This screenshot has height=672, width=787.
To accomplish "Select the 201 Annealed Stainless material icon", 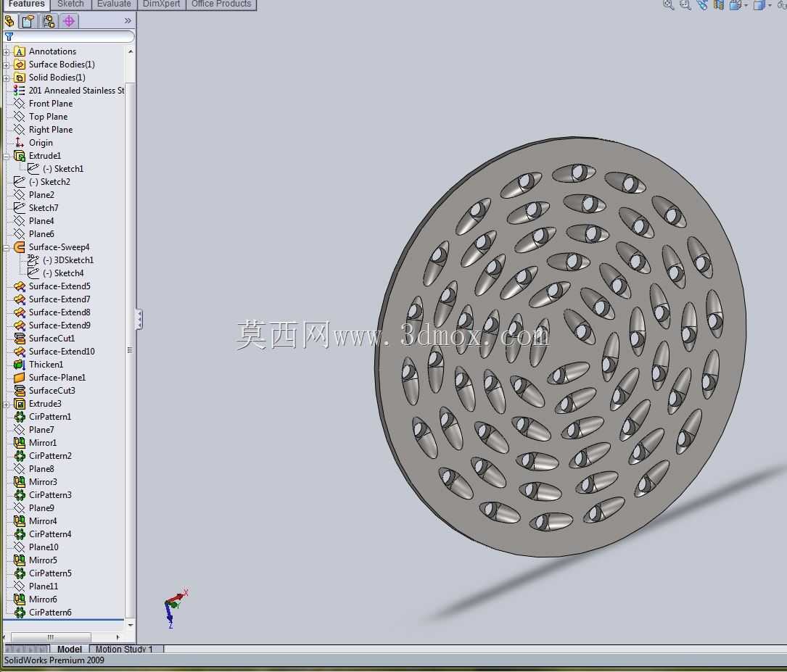I will (x=19, y=91).
